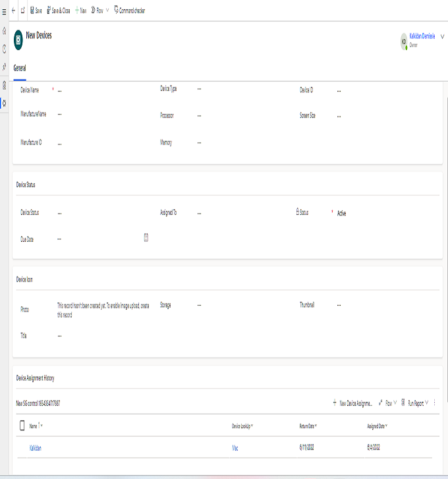The height and width of the screenshot is (479, 448).
Task: Open the Return Date column menu
Action: pos(308,426)
